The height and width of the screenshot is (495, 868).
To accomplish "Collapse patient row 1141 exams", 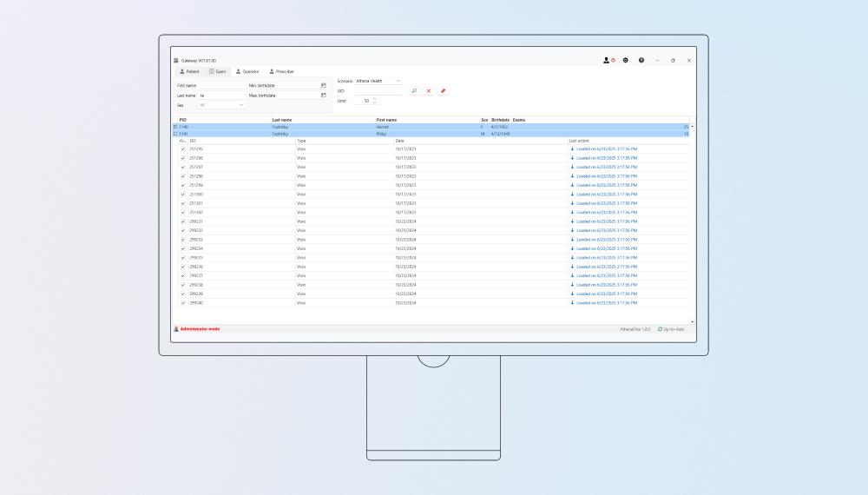I will pyautogui.click(x=175, y=134).
